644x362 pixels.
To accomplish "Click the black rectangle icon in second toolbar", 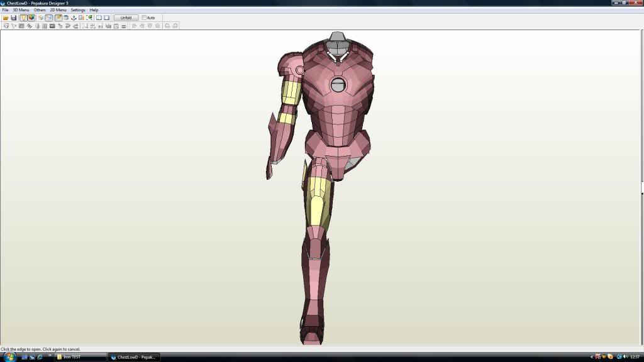I will click(x=52, y=26).
